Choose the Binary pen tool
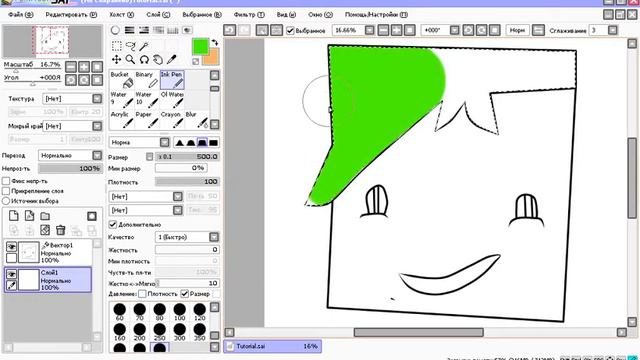Viewport: 640px width, 360px height. tap(147, 80)
